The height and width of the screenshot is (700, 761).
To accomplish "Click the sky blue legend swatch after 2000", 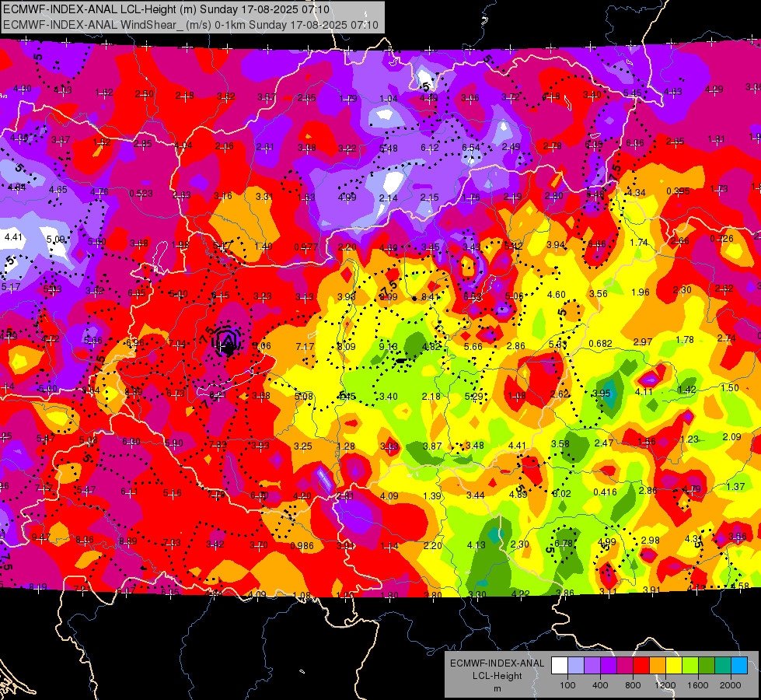I will (739, 666).
